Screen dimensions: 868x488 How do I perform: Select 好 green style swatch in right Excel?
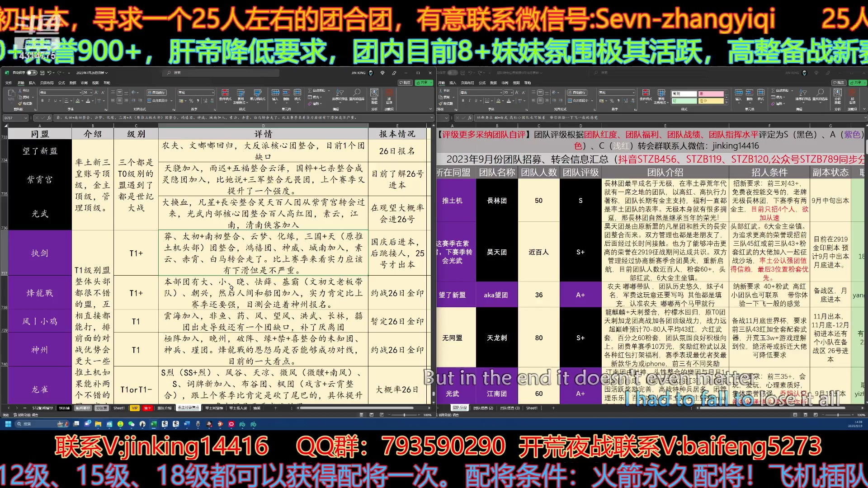point(684,101)
